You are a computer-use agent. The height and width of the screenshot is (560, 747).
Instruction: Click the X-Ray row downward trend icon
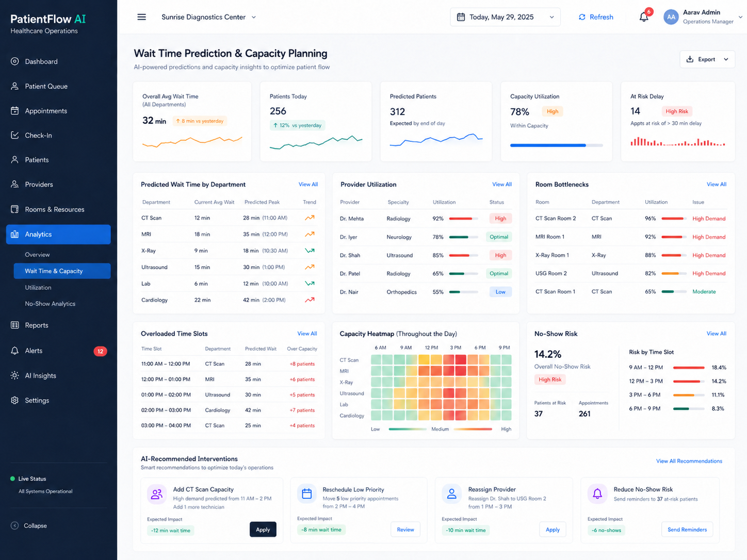click(x=310, y=251)
